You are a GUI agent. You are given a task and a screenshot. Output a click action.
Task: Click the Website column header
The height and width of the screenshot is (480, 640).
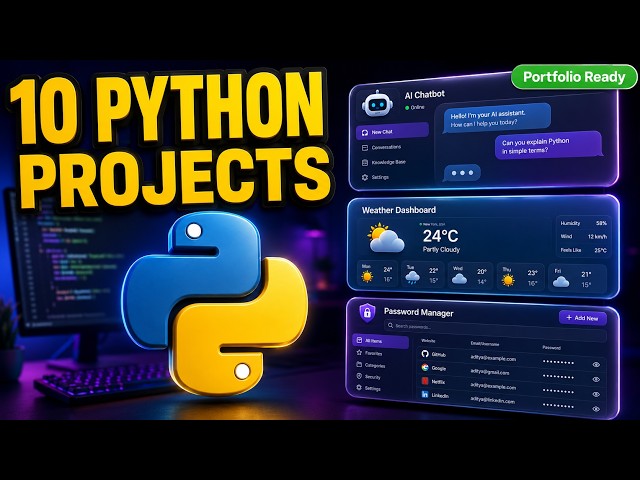[x=428, y=340]
